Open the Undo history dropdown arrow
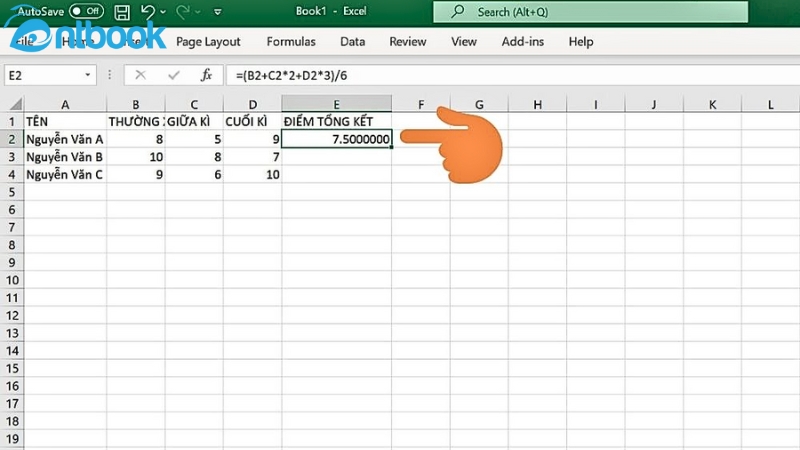The image size is (800, 450). point(163,12)
